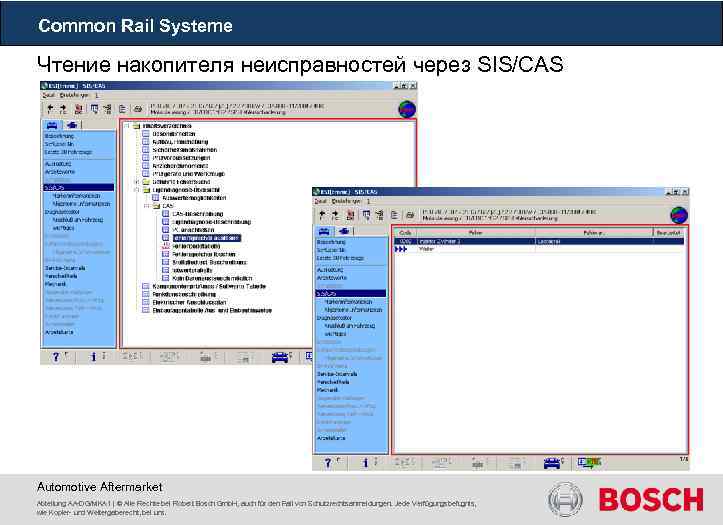Click the globe logo in the front window

(x=679, y=215)
